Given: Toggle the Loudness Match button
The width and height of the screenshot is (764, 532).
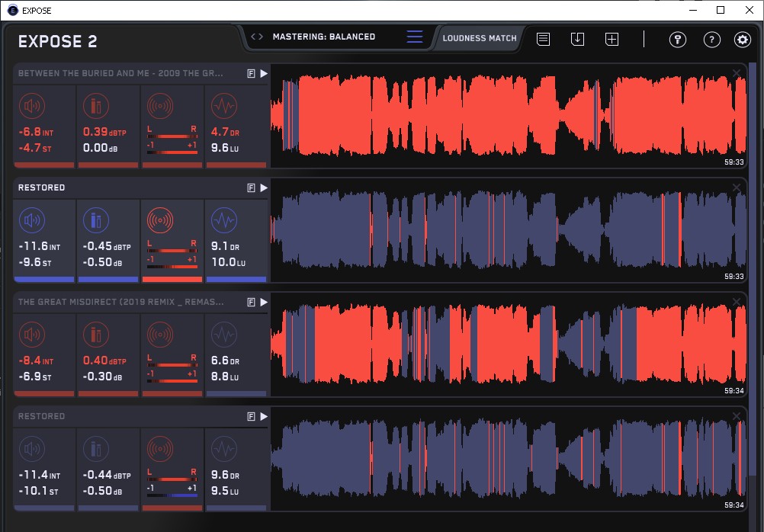Looking at the screenshot, I should click(480, 37).
